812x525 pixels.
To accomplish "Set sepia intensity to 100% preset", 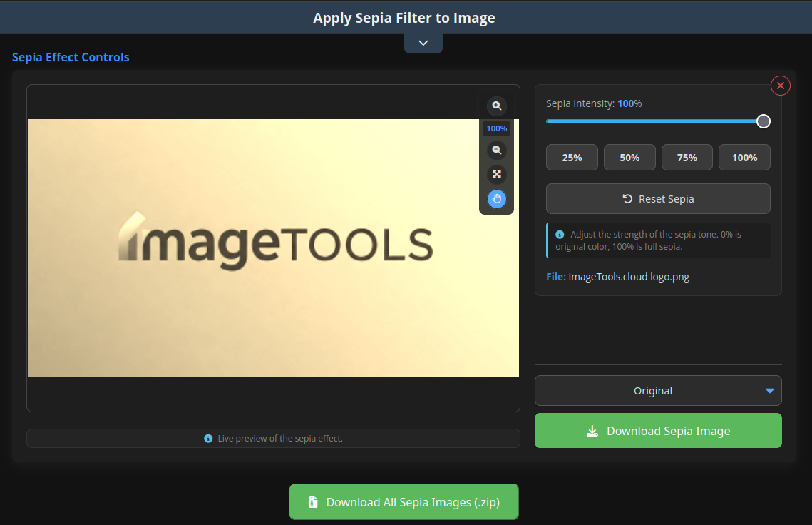I will point(744,158).
